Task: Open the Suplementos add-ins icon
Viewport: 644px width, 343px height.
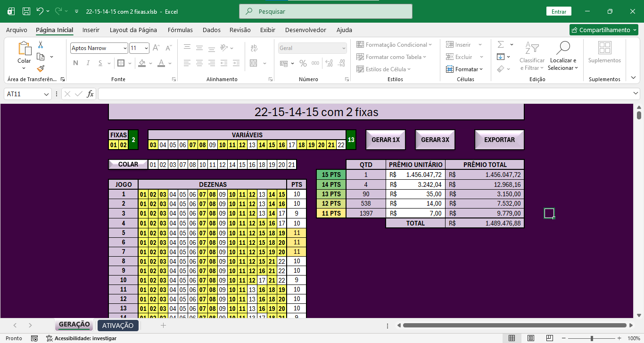Action: point(604,52)
